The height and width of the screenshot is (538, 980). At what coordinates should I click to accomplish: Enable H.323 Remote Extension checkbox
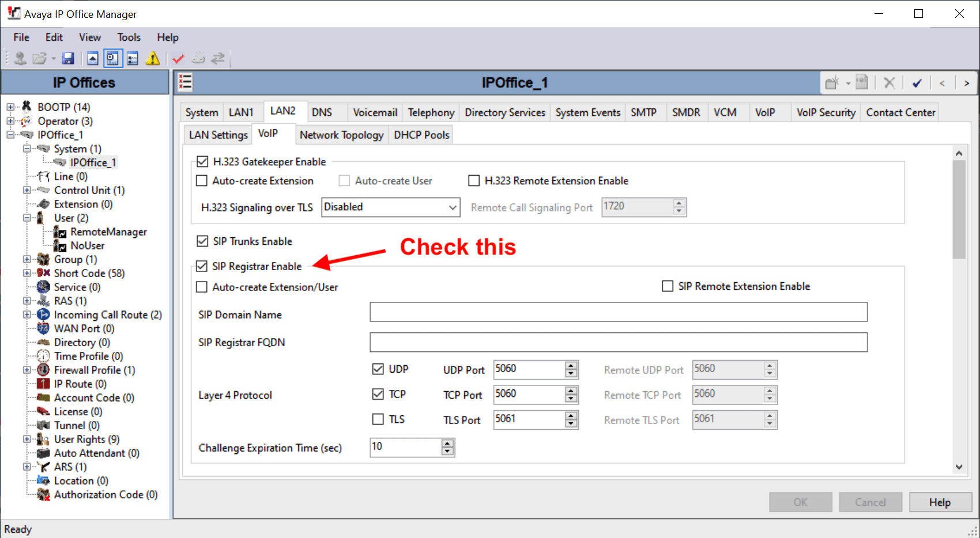tap(474, 181)
